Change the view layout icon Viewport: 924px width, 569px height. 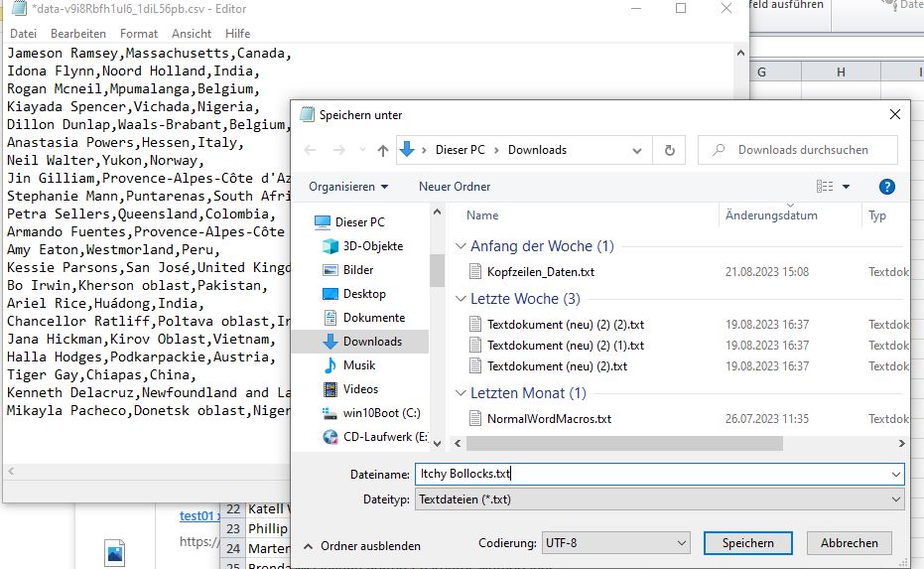825,187
